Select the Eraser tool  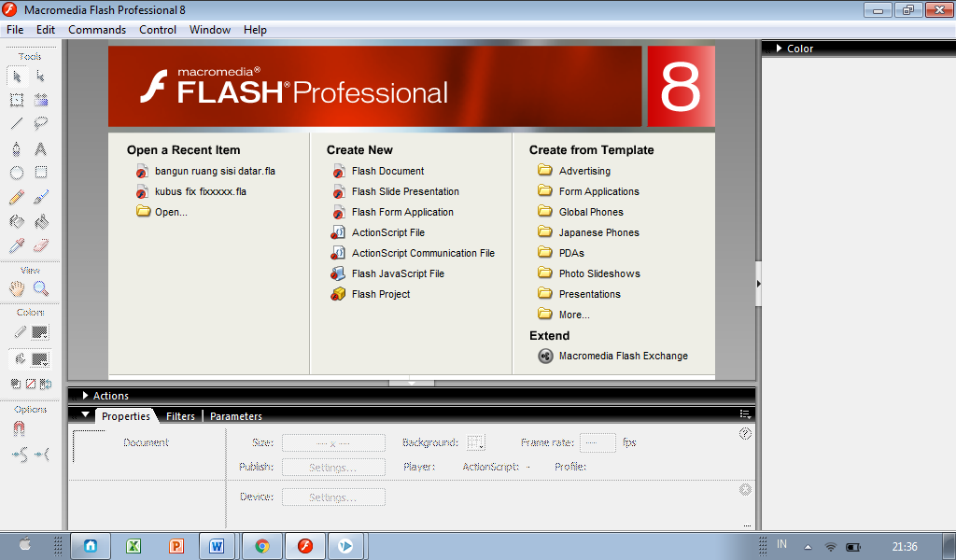[x=41, y=245]
